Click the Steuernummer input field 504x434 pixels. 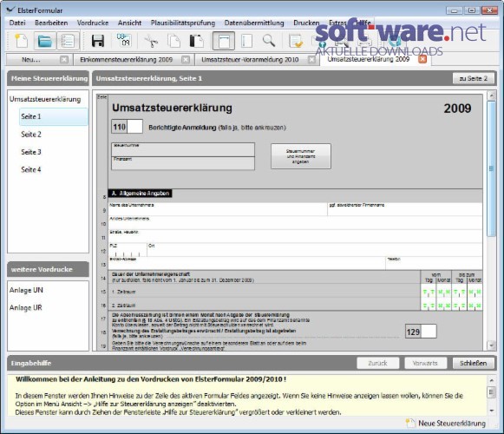point(183,149)
